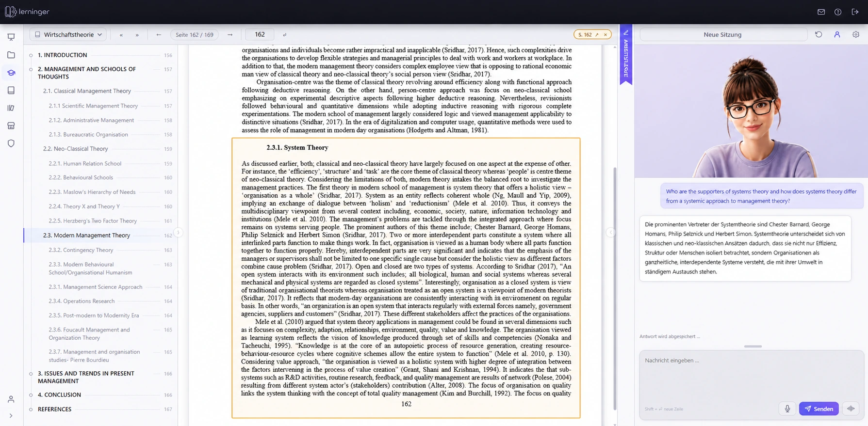Open the S. 162 page reference arrow
The height and width of the screenshot is (426, 868).
(597, 35)
